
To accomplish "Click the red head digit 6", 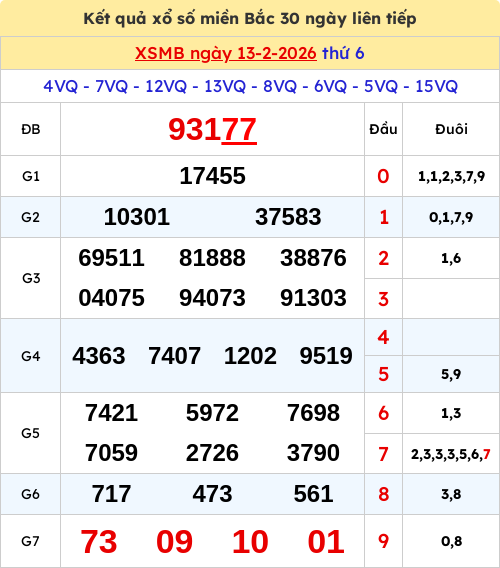I will (383, 413).
